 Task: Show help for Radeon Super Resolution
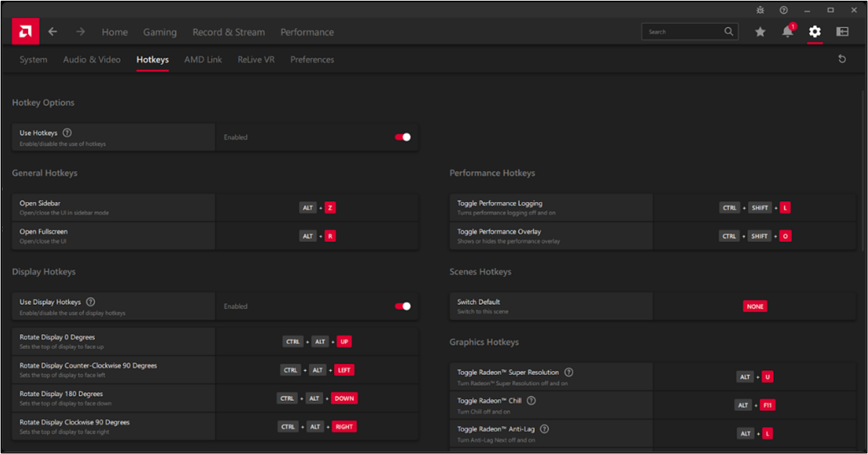[x=568, y=372]
